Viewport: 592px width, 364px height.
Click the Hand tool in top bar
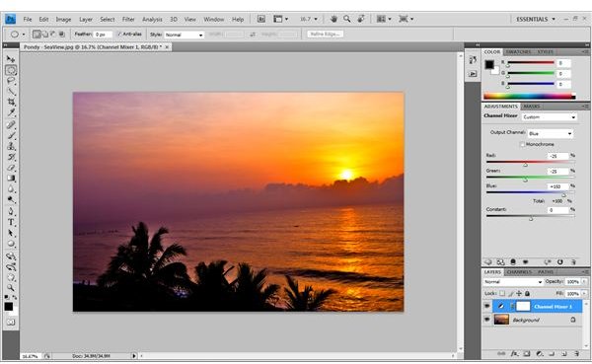[333, 19]
